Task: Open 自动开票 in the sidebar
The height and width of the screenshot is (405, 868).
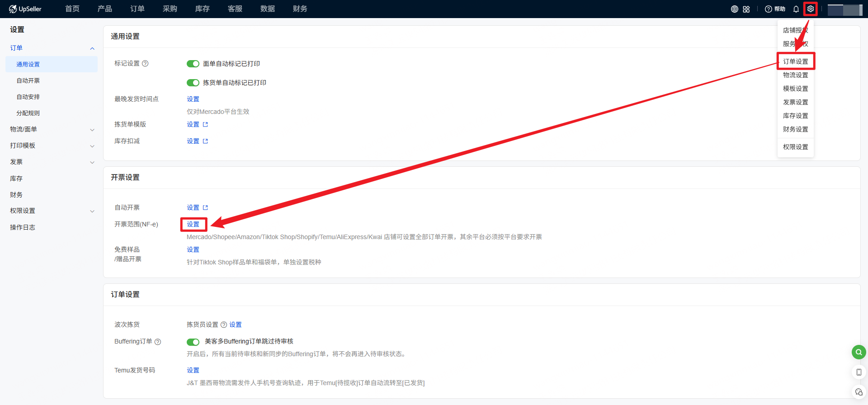Action: (x=28, y=80)
